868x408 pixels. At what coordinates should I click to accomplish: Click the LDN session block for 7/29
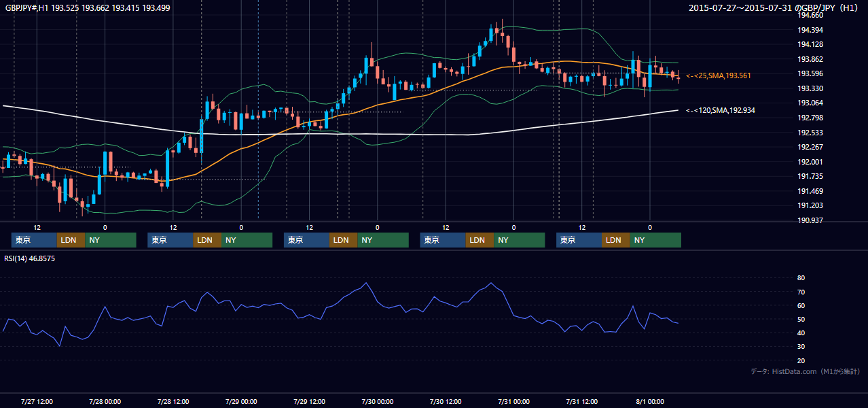pos(344,240)
